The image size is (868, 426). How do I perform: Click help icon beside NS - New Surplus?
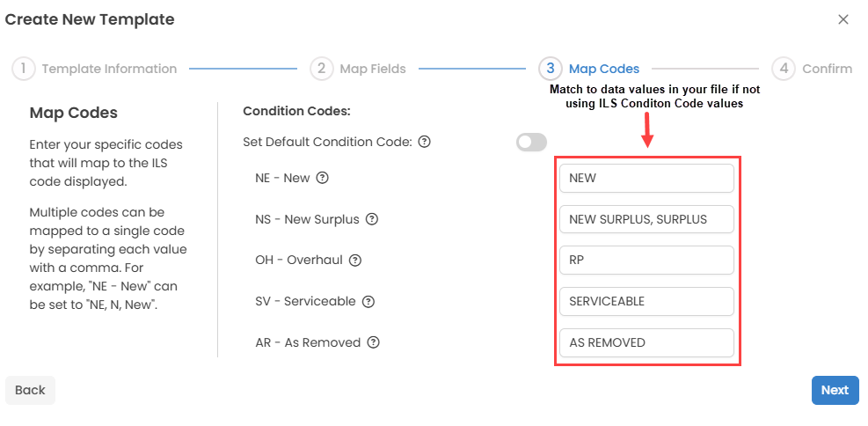(372, 219)
